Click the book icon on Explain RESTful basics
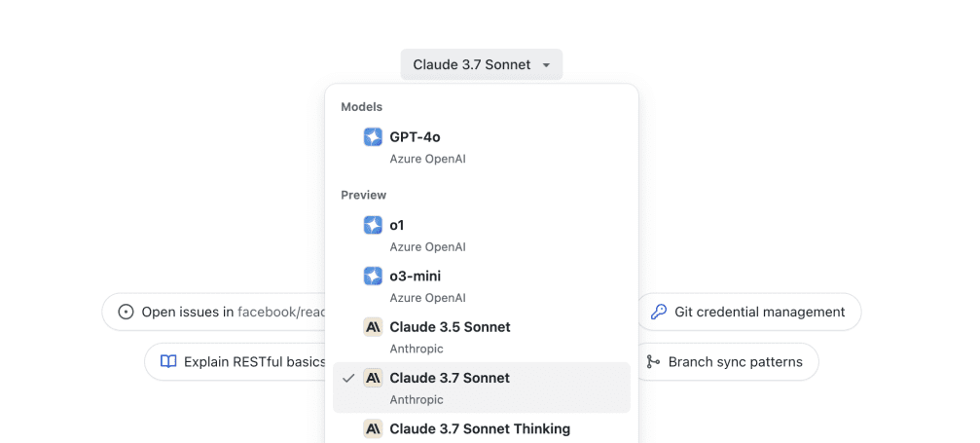980x443 pixels. [168, 361]
